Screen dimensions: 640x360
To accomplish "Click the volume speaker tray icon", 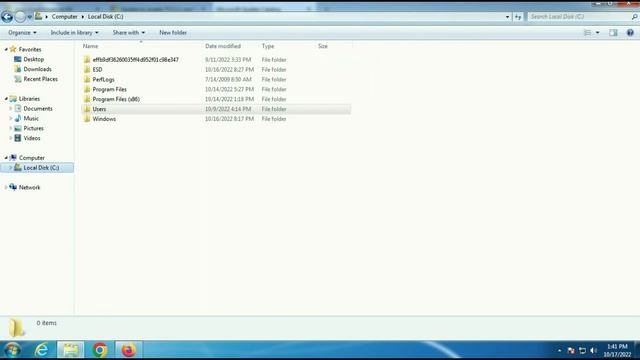I will (x=593, y=351).
